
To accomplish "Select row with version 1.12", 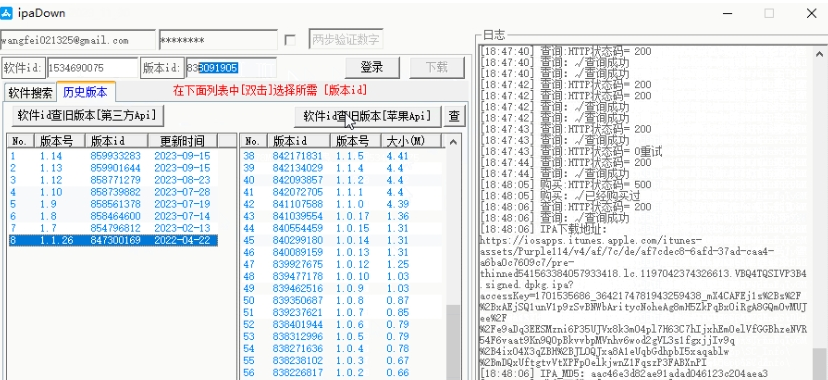I will point(114,180).
